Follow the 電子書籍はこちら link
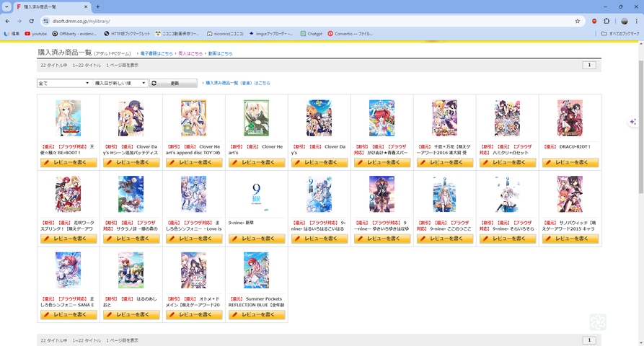Image resolution: width=644 pixels, height=346 pixels. (156, 53)
